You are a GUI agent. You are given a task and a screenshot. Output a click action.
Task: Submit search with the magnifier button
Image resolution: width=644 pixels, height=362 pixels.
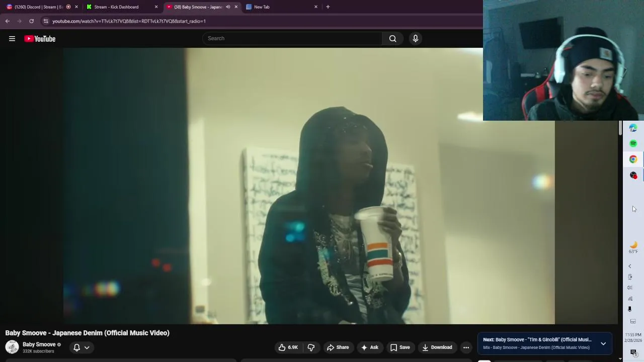click(392, 38)
